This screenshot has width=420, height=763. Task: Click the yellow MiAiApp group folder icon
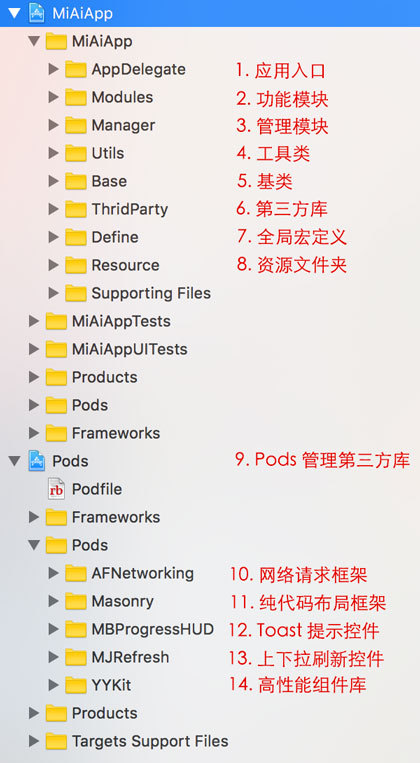click(56, 41)
